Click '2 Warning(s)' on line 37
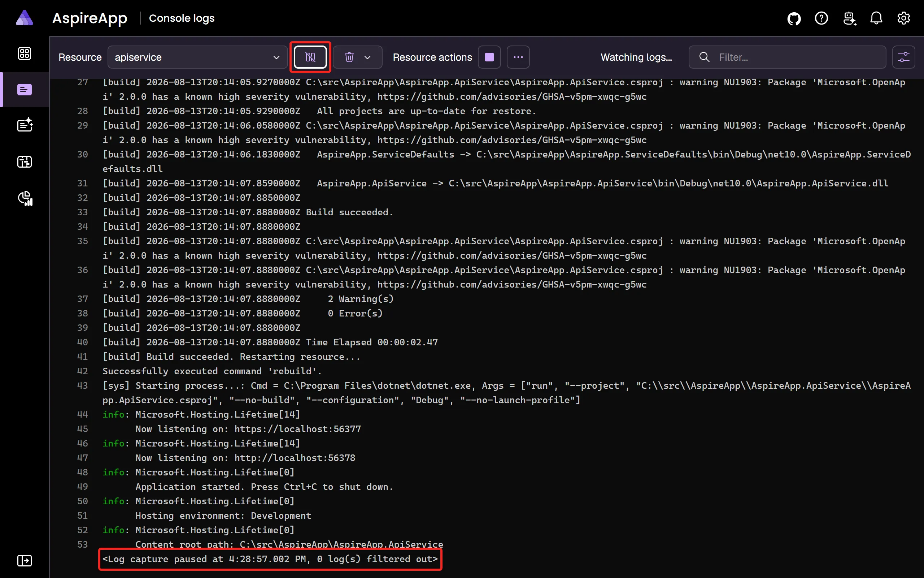 click(x=361, y=299)
